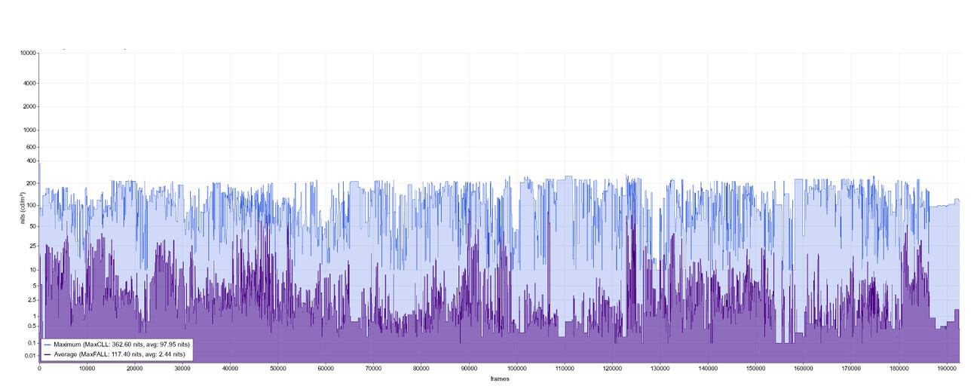
Task: Click the 100 y-axis tick label
Action: (31, 206)
